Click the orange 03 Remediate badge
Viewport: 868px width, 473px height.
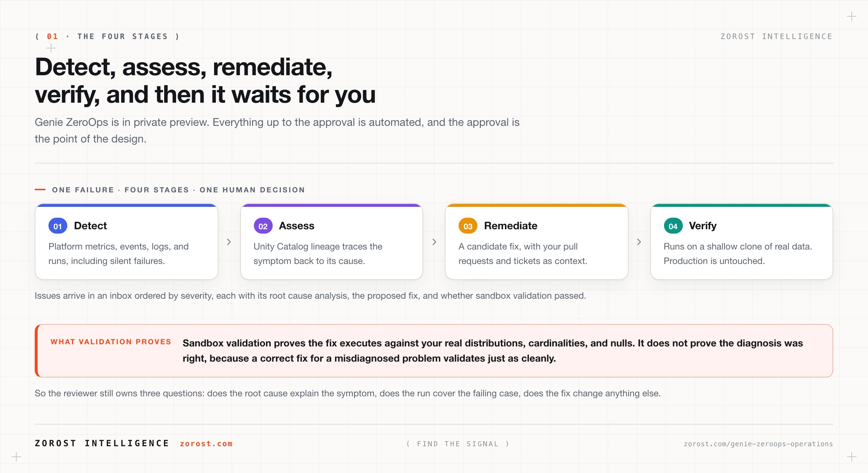468,226
